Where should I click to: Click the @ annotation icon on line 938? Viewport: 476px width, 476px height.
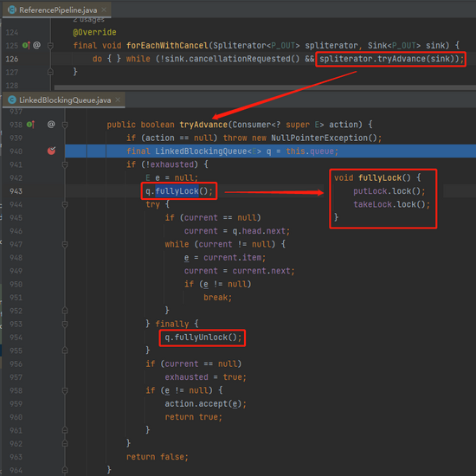pos(51,124)
